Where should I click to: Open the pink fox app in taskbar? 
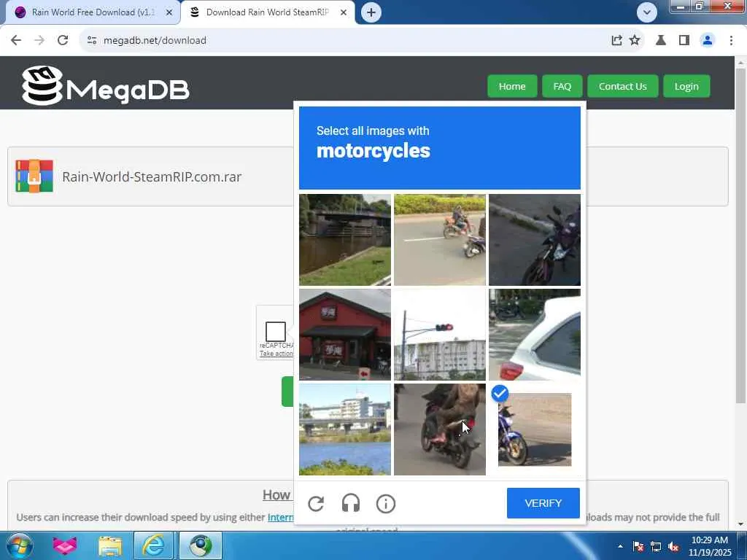pos(65,545)
